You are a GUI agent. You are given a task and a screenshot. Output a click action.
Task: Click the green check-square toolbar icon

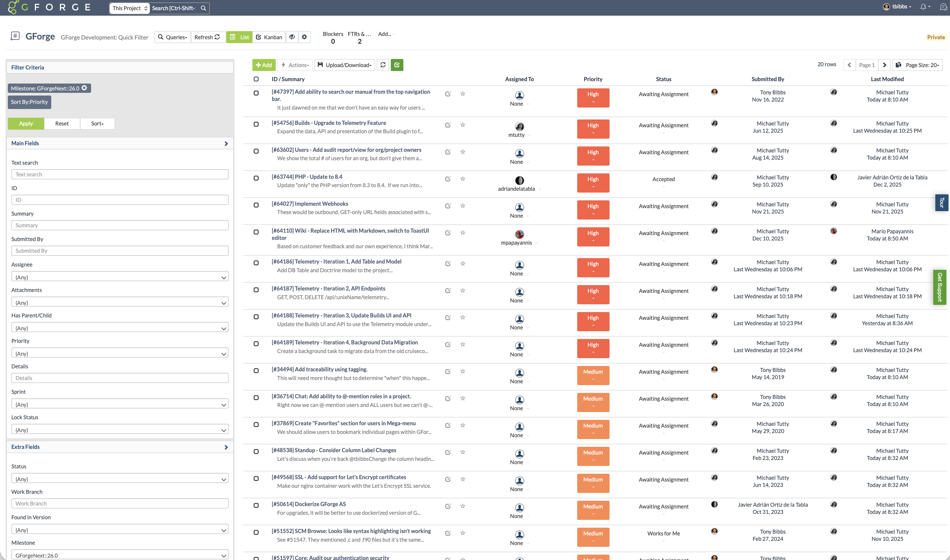point(397,65)
